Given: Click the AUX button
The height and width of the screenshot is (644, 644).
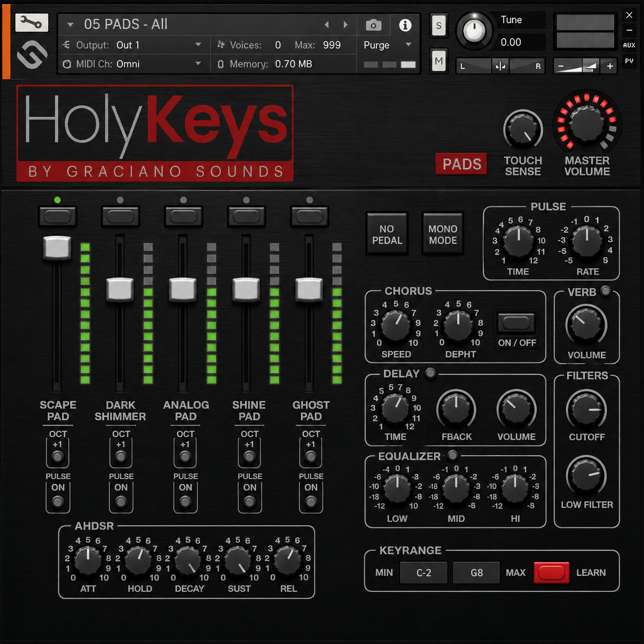Looking at the screenshot, I should [629, 45].
